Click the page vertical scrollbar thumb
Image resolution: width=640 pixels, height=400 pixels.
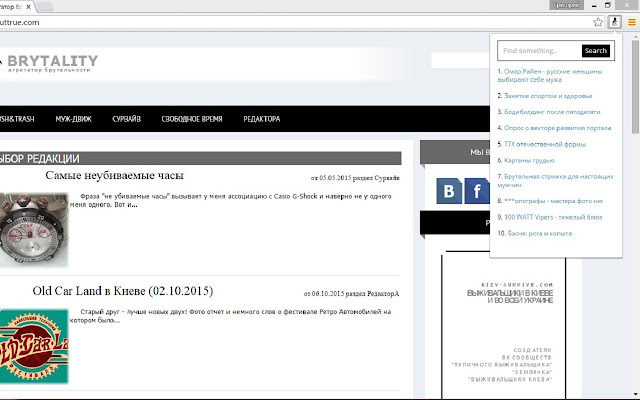[x=635, y=87]
